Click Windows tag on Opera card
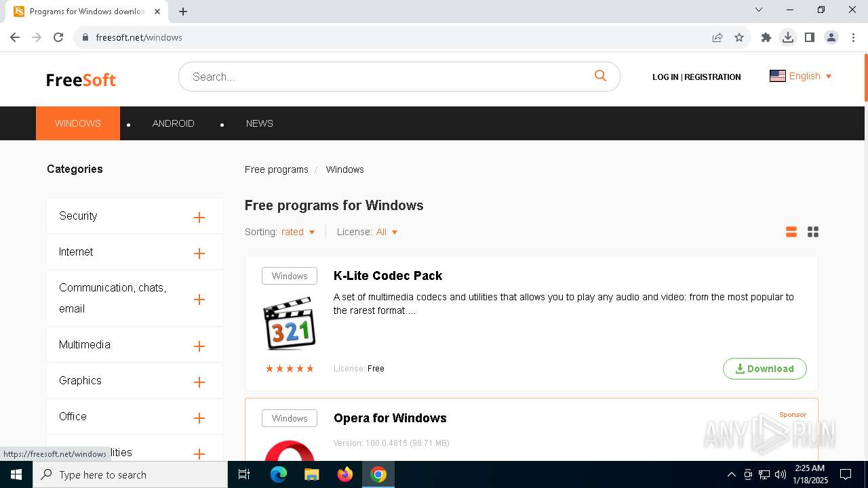The width and height of the screenshot is (868, 488). pyautogui.click(x=290, y=418)
